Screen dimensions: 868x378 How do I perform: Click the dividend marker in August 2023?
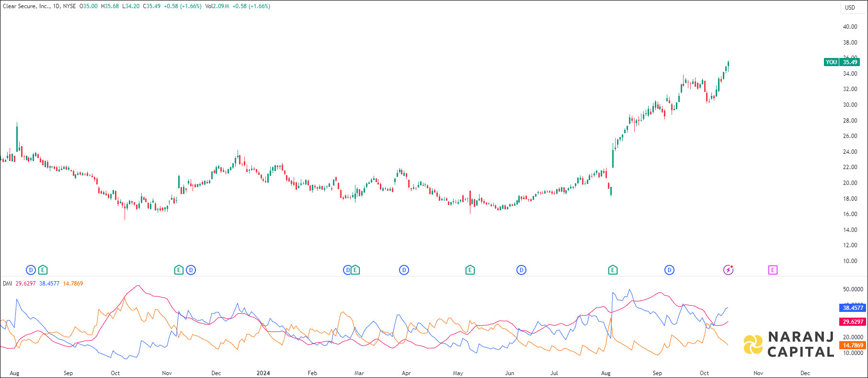(x=31, y=270)
